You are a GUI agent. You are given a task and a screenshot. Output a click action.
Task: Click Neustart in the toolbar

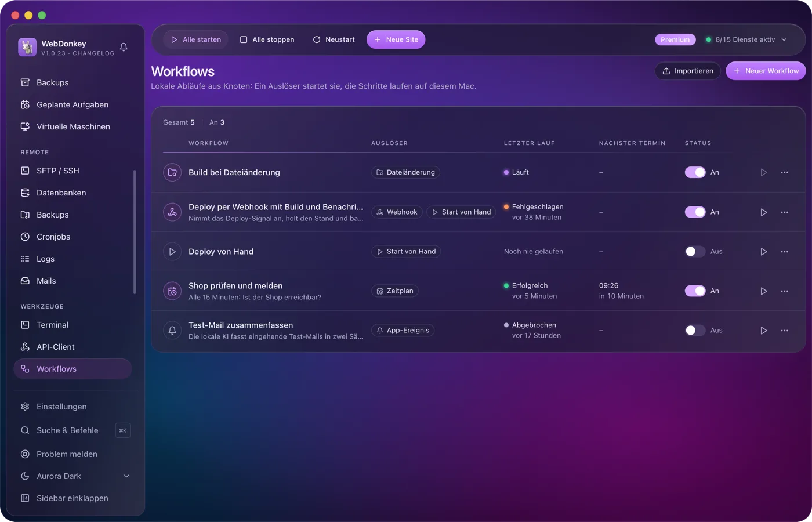click(334, 39)
